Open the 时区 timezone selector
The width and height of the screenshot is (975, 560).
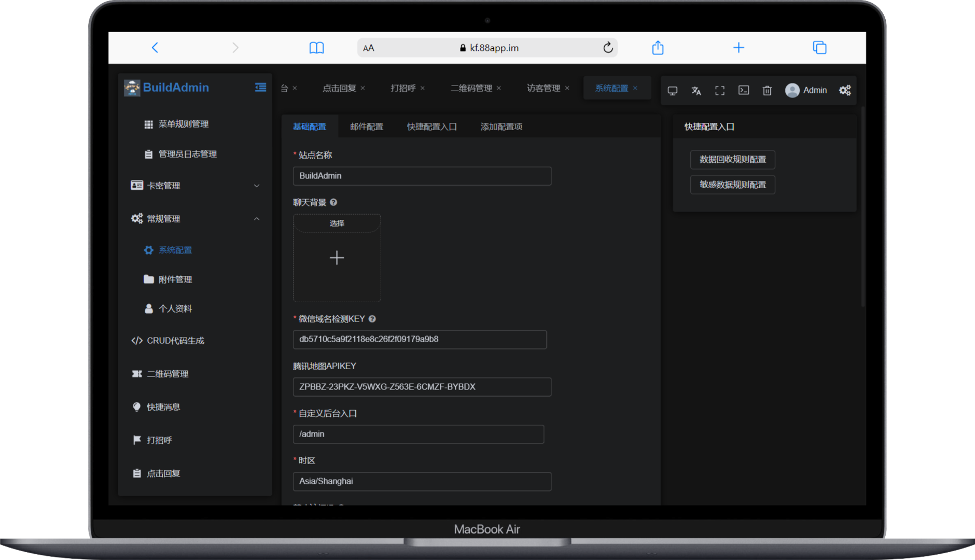coord(422,481)
